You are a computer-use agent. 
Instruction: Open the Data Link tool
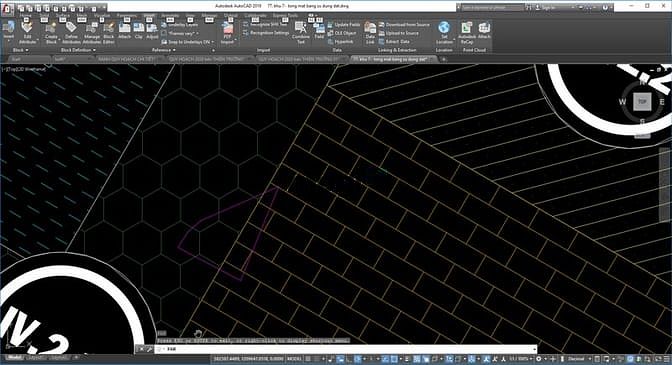(370, 33)
